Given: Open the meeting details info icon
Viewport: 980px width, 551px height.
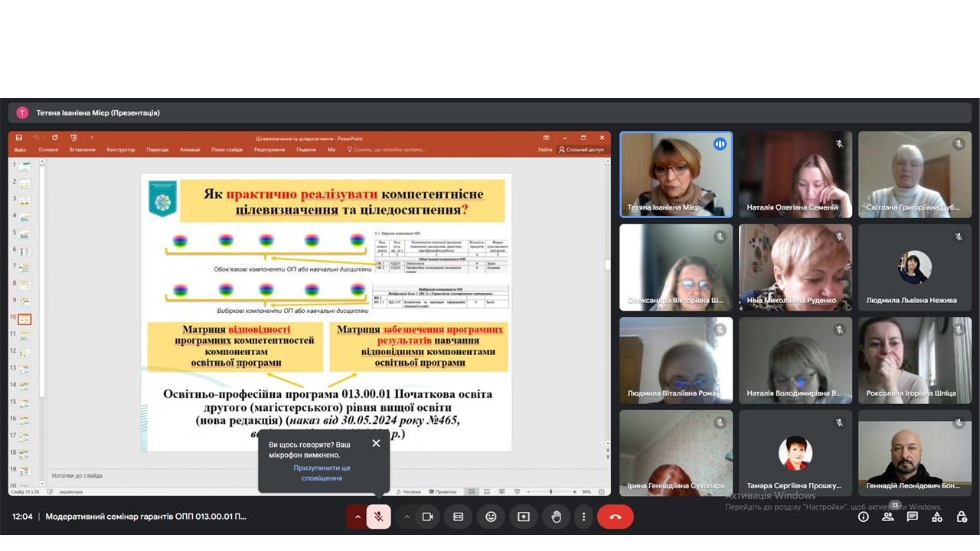Looking at the screenshot, I should pos(864,517).
